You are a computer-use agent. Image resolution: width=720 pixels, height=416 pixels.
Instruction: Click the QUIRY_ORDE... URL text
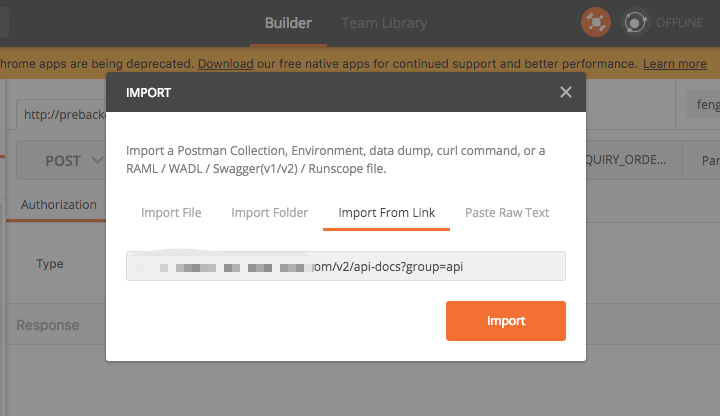click(x=626, y=160)
